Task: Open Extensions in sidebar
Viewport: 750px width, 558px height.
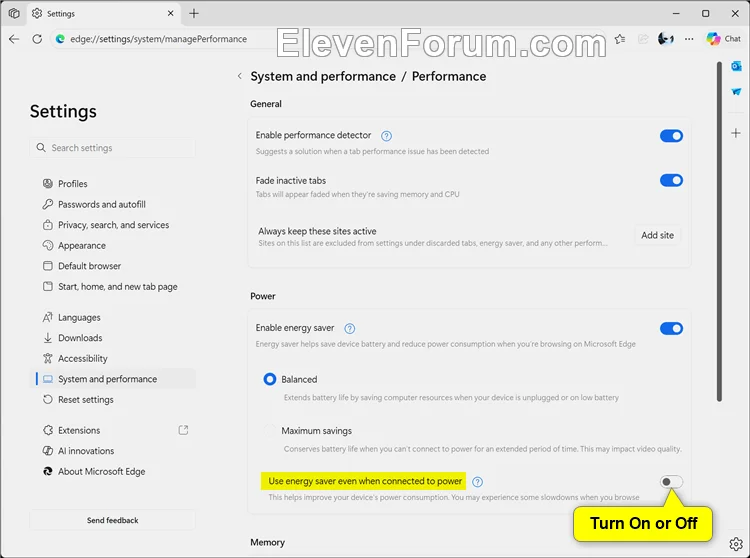Action: [113, 430]
